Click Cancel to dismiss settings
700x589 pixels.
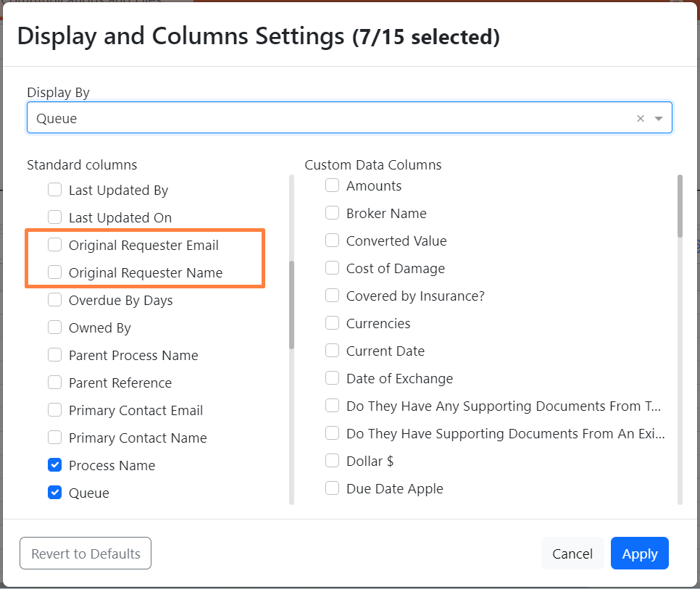572,554
